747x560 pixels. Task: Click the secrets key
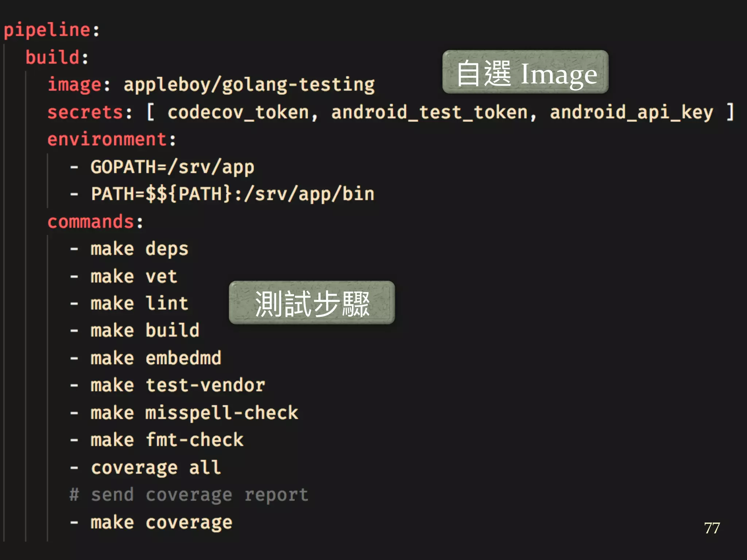(85, 112)
